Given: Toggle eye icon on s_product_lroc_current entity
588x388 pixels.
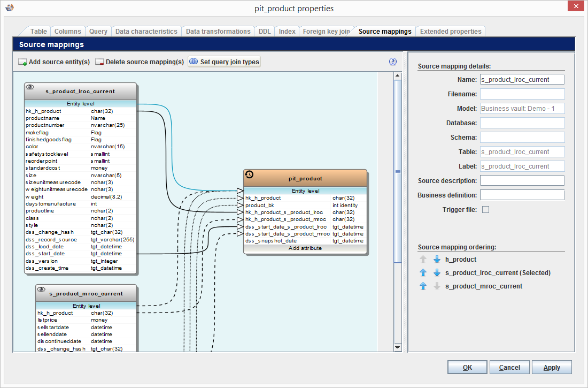Looking at the screenshot, I should 30,87.
